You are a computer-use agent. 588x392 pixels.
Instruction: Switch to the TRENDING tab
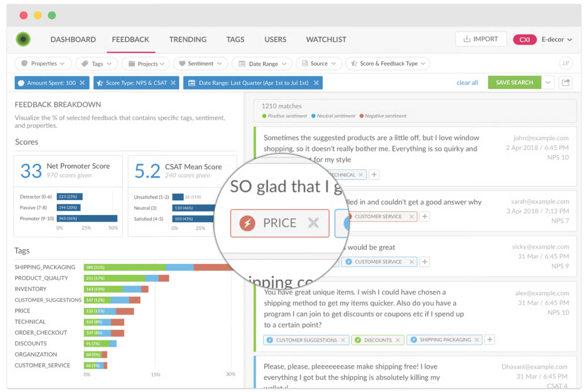(x=188, y=39)
